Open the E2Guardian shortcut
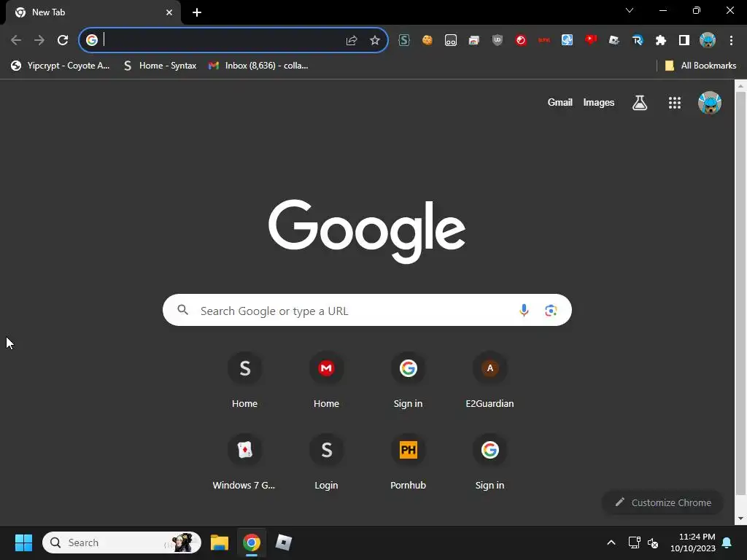Screen dimensions: 747x560 coord(489,380)
